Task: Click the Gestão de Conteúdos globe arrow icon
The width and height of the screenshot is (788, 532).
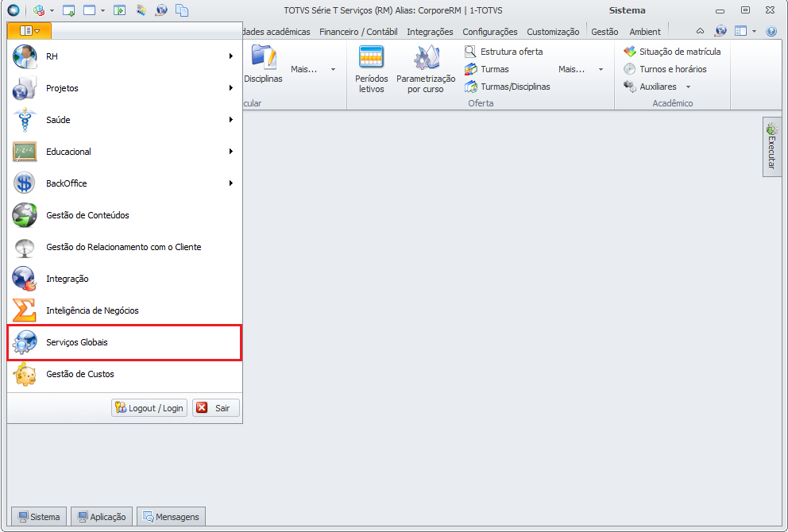Action: click(25, 215)
